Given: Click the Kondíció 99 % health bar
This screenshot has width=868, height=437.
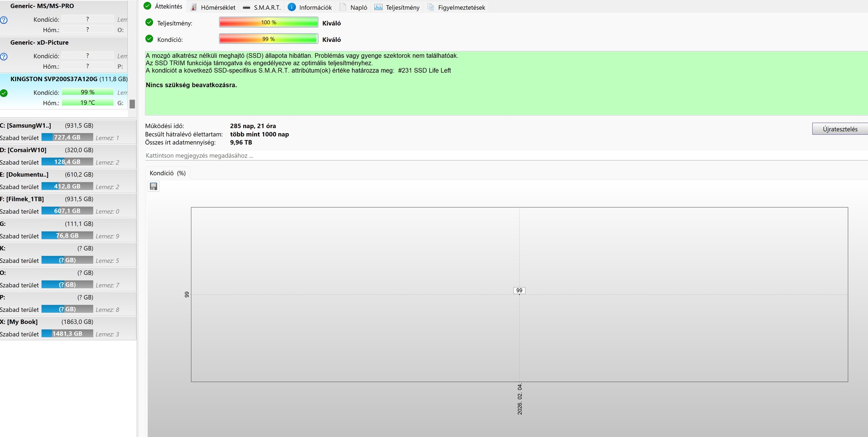Looking at the screenshot, I should (268, 39).
